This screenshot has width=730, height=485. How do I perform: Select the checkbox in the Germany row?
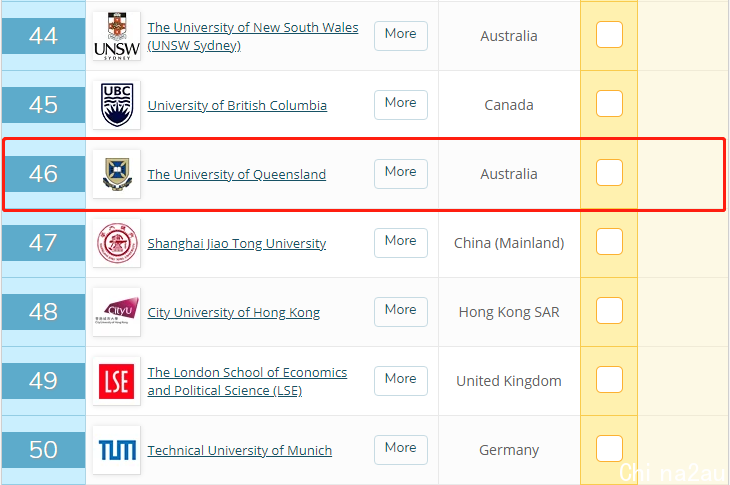tap(609, 449)
